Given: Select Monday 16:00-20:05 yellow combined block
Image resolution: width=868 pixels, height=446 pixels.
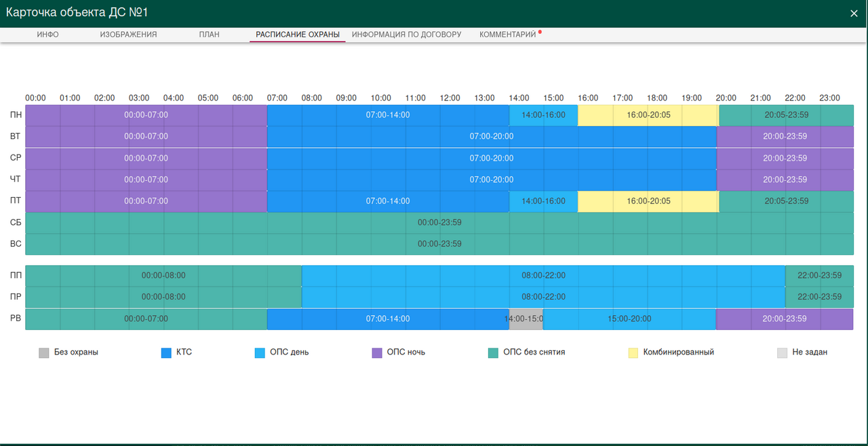Looking at the screenshot, I should click(x=648, y=115).
